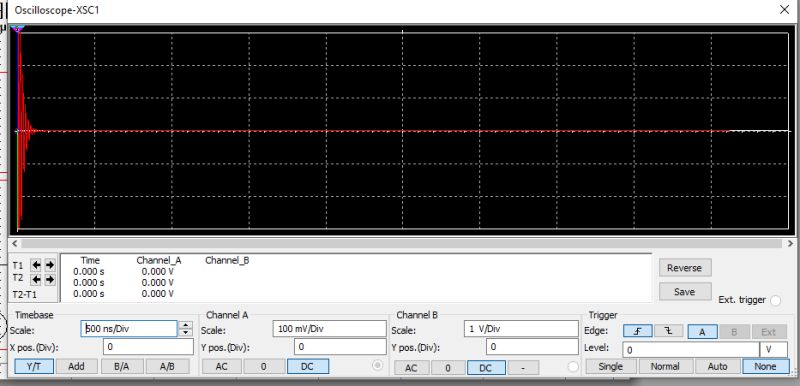
Task: Set trigger mode to Normal
Action: point(665,366)
